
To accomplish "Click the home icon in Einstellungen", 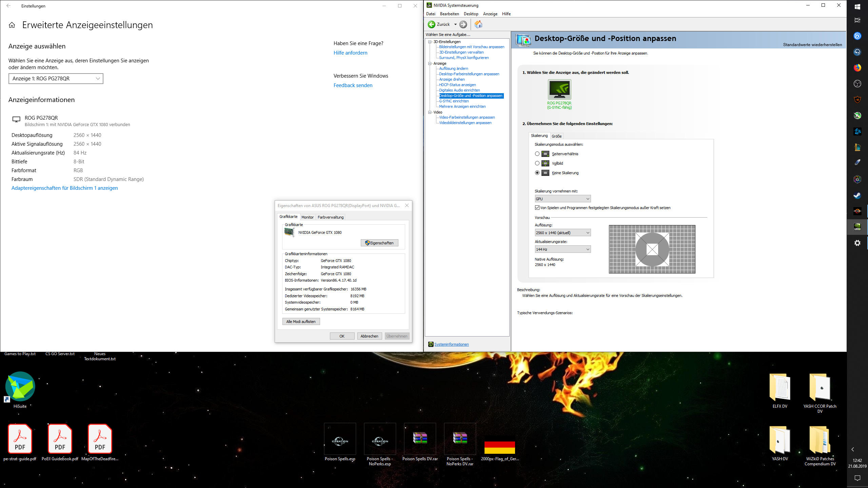I will click(12, 25).
